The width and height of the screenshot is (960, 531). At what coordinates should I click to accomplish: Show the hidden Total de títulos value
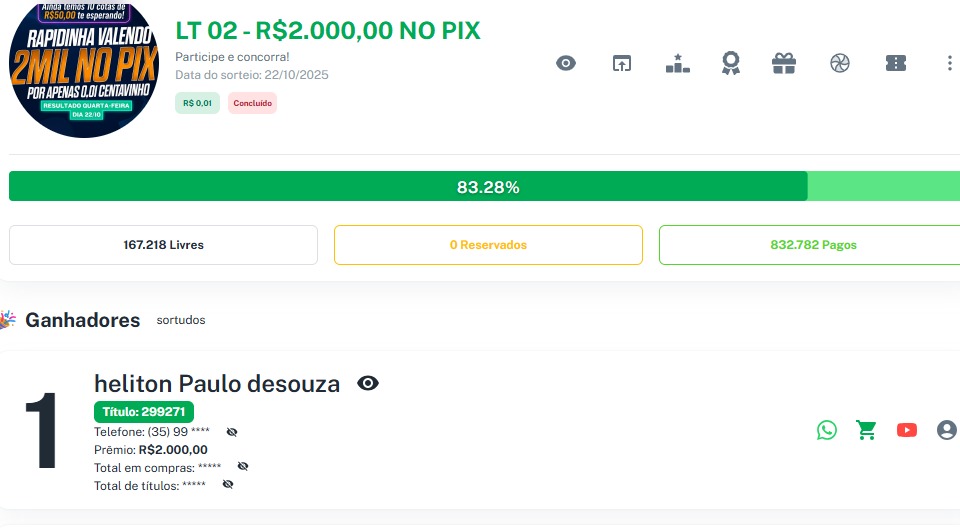(228, 485)
